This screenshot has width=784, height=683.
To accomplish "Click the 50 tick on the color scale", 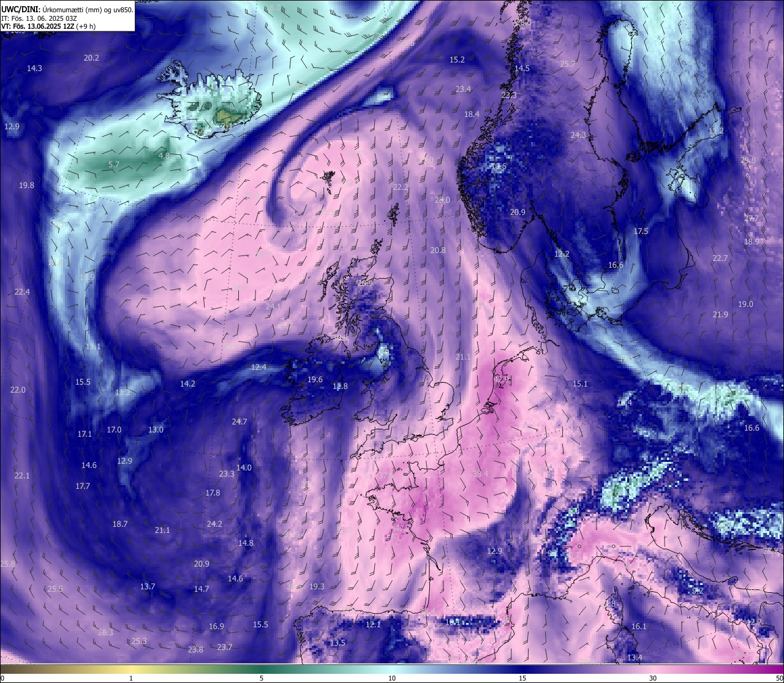I will click(x=779, y=678).
